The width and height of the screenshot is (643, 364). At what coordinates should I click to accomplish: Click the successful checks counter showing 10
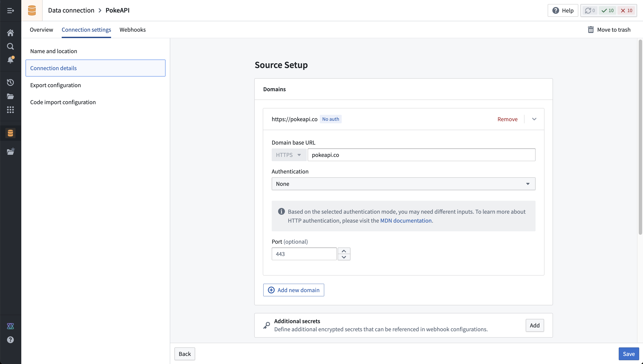(607, 10)
